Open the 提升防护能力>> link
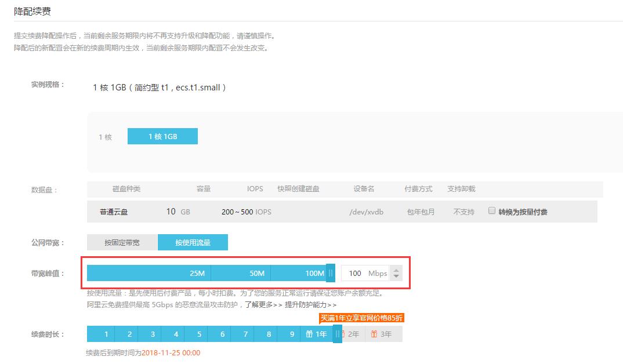The image size is (623, 364). click(x=310, y=304)
